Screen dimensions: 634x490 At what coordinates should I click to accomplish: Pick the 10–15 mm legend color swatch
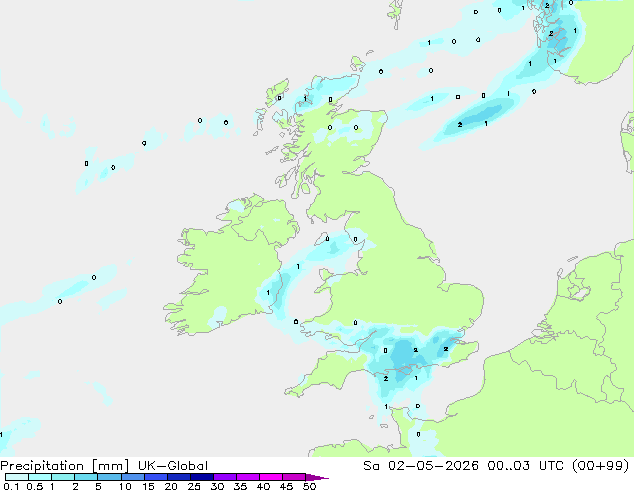132,477
